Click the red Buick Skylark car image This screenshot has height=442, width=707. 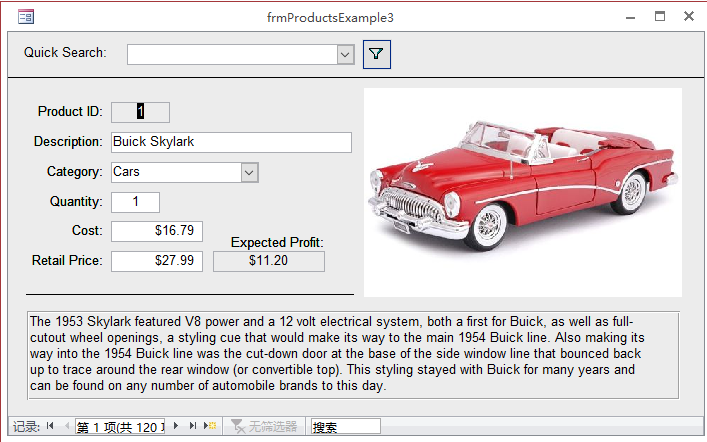click(523, 192)
